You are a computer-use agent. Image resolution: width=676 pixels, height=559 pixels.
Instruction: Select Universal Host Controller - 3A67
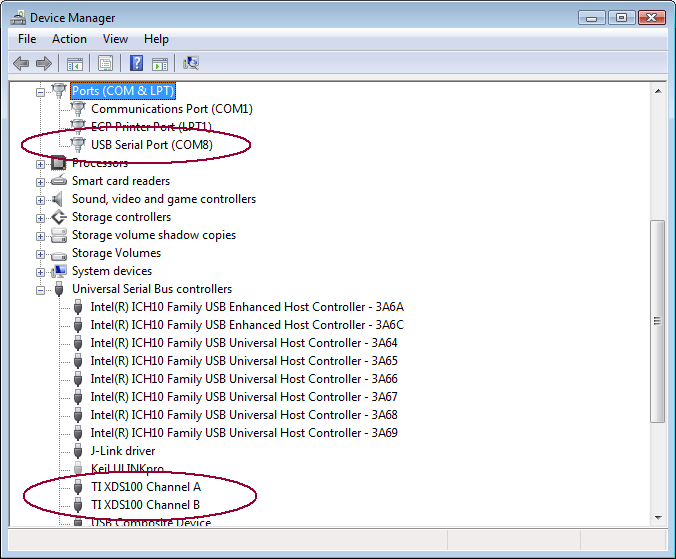[244, 397]
